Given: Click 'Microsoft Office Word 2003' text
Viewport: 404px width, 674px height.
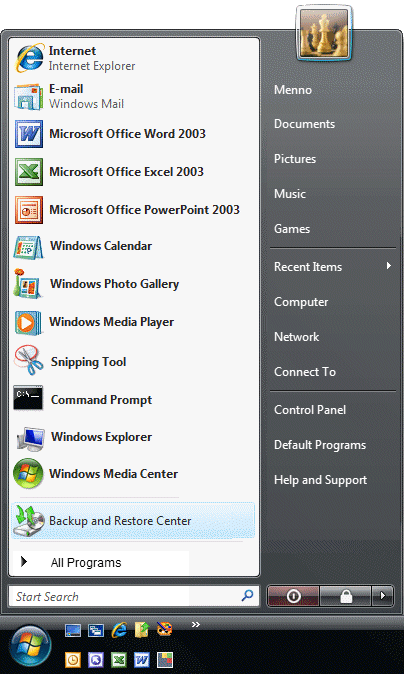Looking at the screenshot, I should [x=128, y=134].
